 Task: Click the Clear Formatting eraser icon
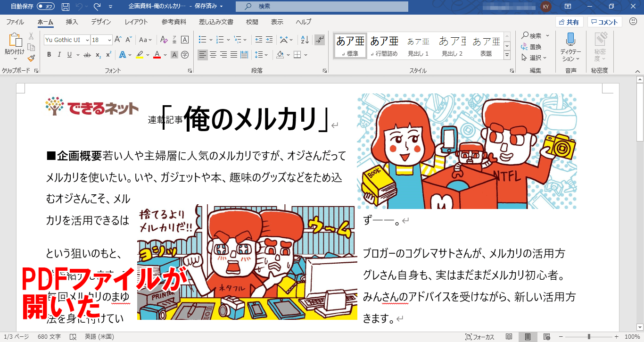pos(164,40)
